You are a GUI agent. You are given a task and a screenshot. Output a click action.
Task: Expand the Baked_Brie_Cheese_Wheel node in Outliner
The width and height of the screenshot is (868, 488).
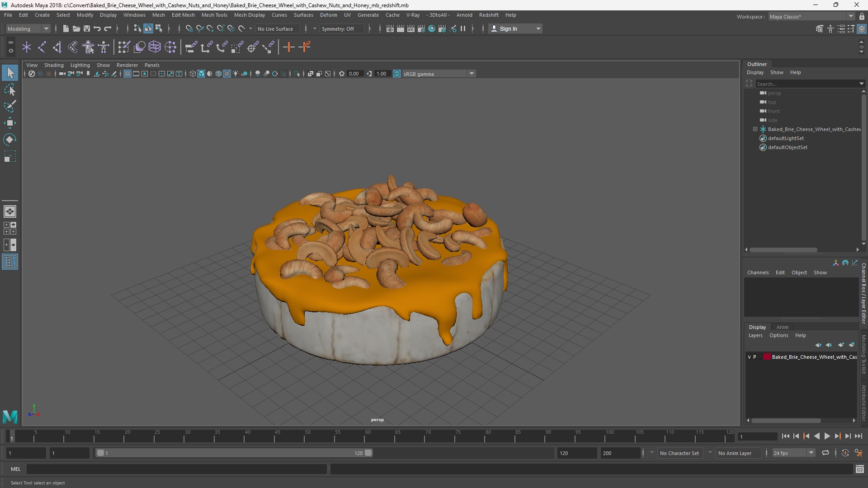coord(755,129)
